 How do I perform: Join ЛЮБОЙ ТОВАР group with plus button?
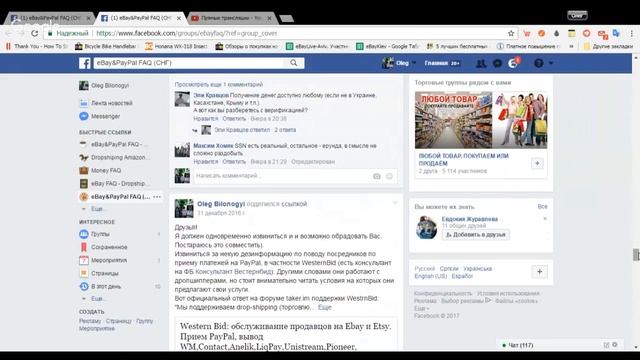537,163
